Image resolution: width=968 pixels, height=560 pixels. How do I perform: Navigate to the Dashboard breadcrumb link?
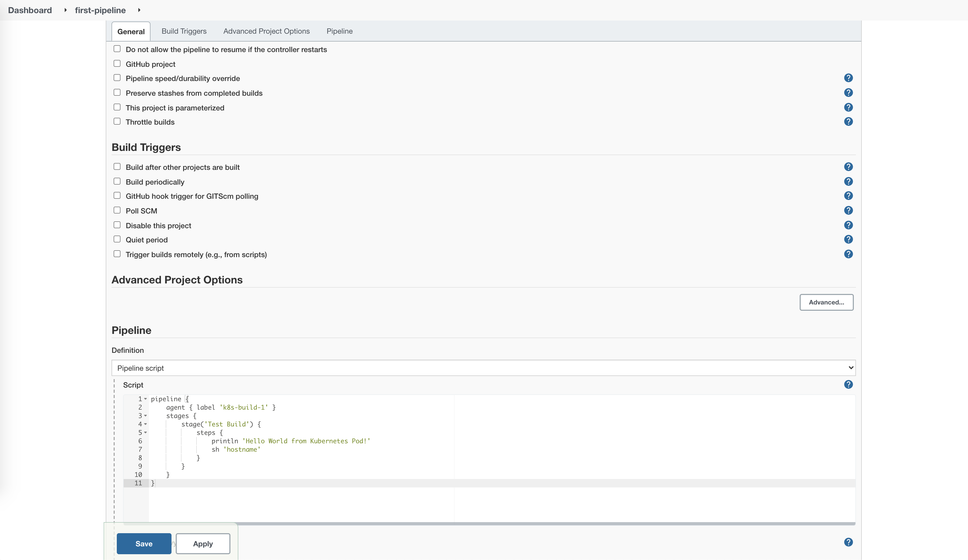[x=29, y=10]
